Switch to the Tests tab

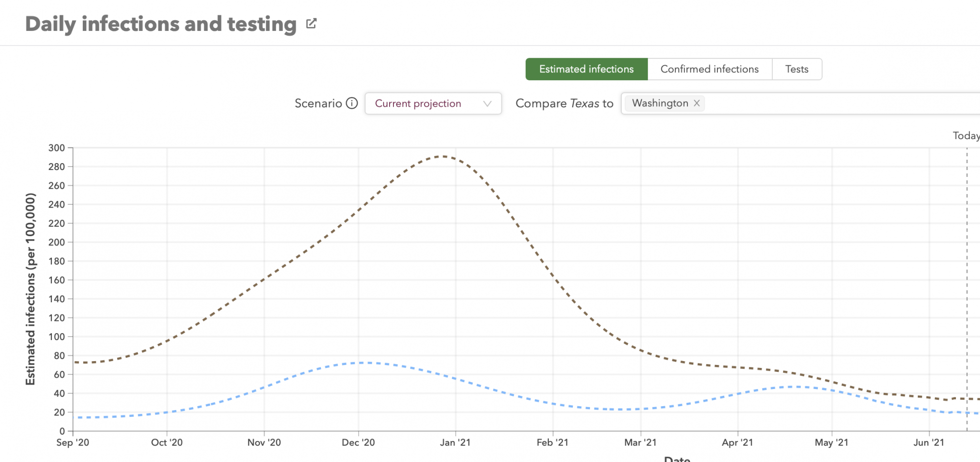[796, 69]
